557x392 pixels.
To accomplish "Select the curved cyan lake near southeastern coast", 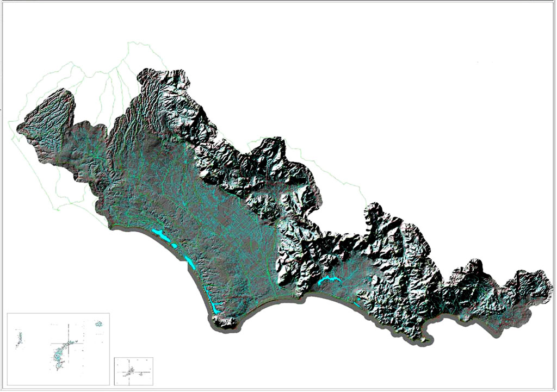I will (x=330, y=281).
